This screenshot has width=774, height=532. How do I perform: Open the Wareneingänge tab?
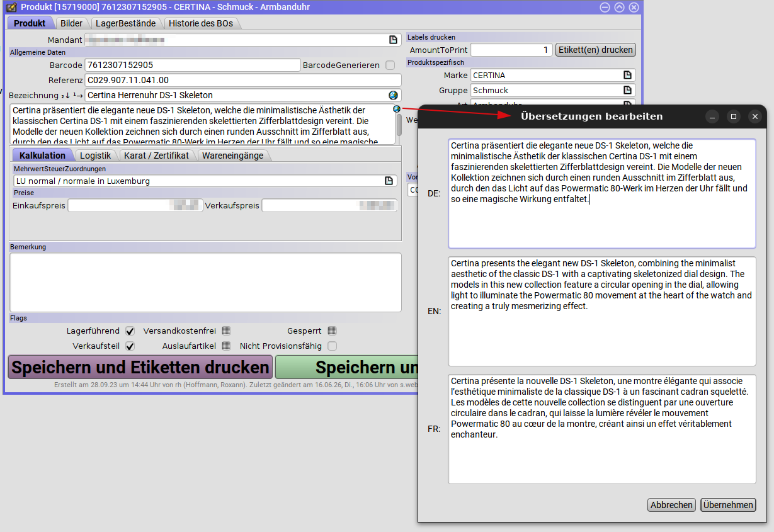[233, 156]
